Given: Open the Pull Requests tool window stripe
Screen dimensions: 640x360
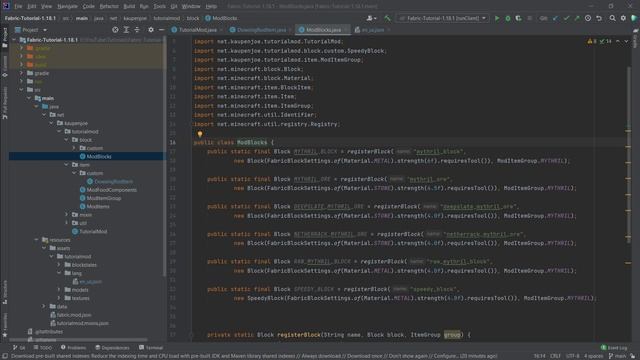Looking at the screenshot, I should pos(4,102).
